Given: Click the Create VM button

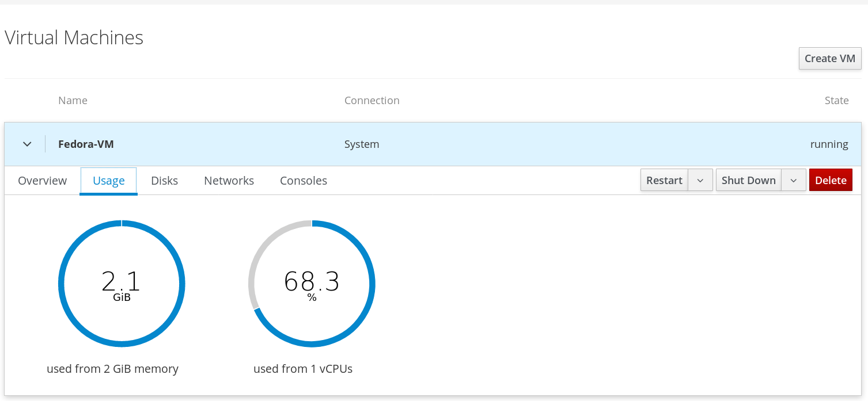Looking at the screenshot, I should 830,58.
